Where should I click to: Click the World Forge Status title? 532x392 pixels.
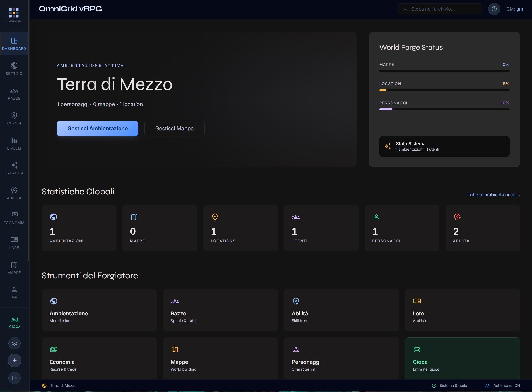point(411,47)
